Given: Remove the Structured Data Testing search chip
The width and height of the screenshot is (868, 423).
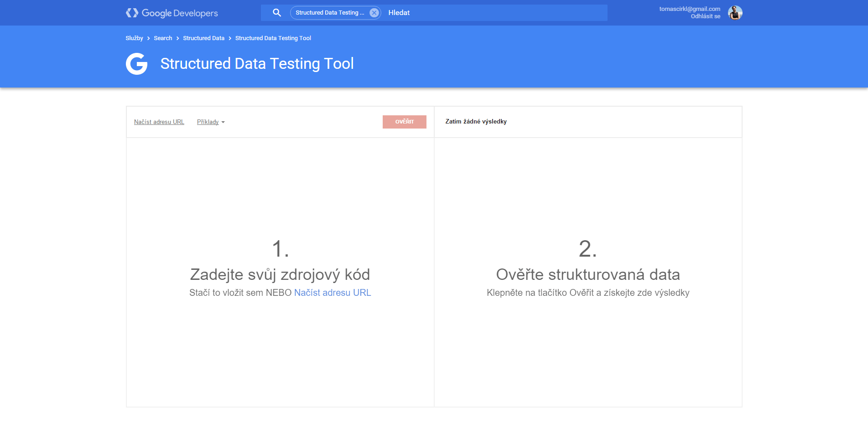Looking at the screenshot, I should point(374,13).
